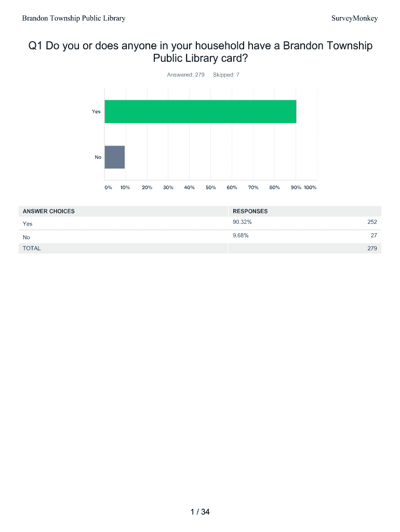Click the TOTAL row label
Screen dimensions: 400x532
pyautogui.click(x=32, y=248)
